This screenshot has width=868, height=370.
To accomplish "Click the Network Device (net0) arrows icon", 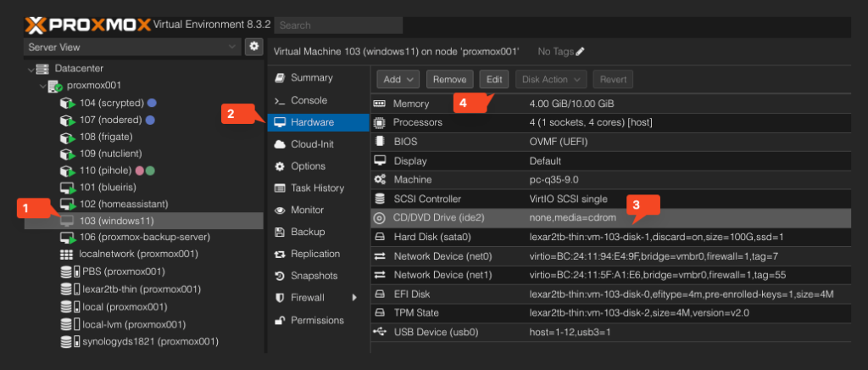I will (x=380, y=256).
